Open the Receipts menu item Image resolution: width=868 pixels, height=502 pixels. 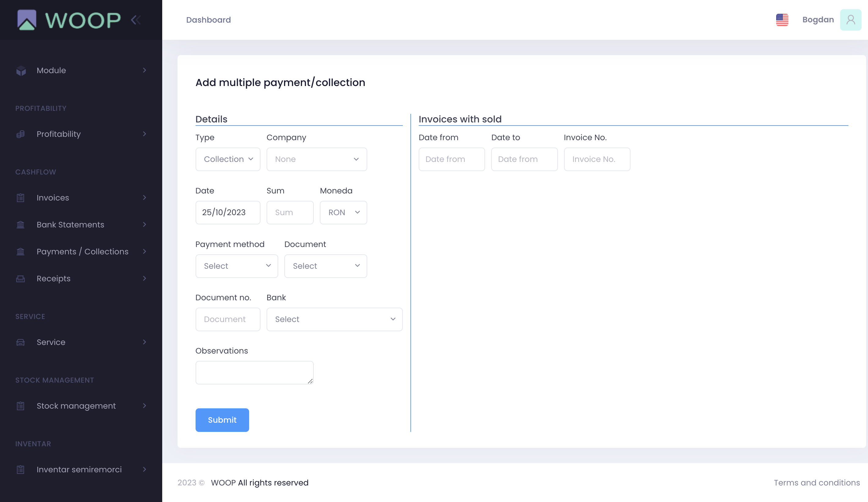point(81,278)
